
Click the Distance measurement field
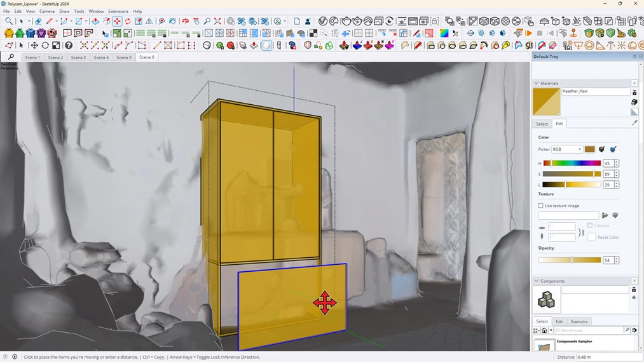point(609,357)
